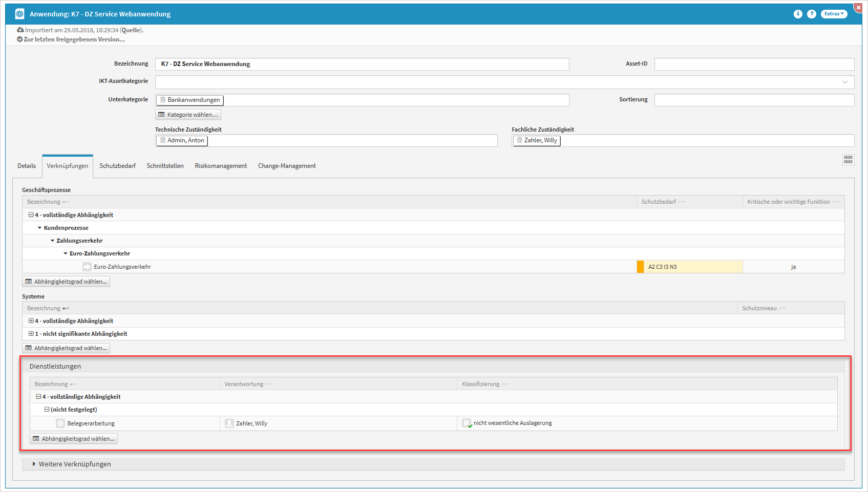Open the Zur letzten freigegebenen Version link

pos(74,39)
